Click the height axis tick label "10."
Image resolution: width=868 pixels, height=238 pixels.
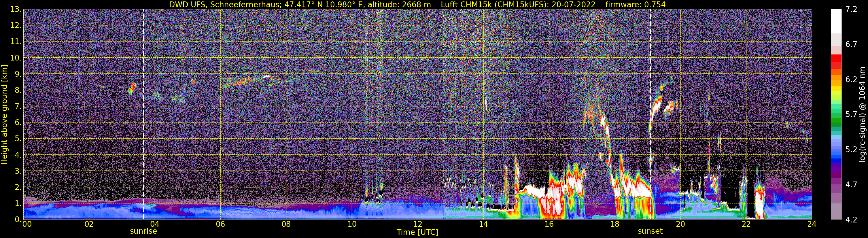[16, 58]
